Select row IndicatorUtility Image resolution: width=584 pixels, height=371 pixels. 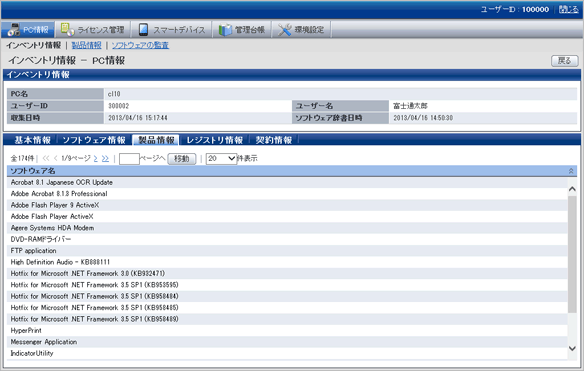coord(287,353)
